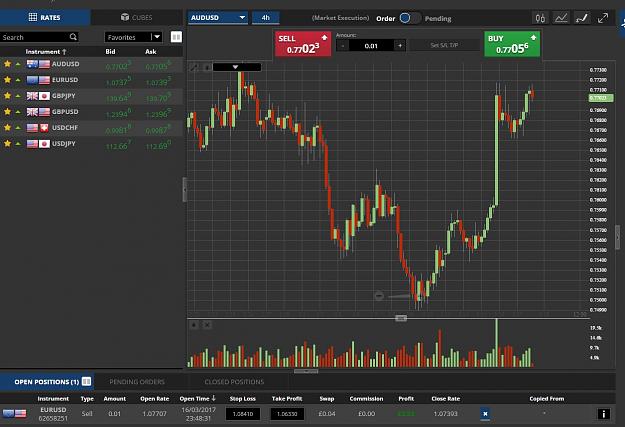Screen dimensions: 625x427
Task: Click the instrument Search field
Action: pos(39,37)
